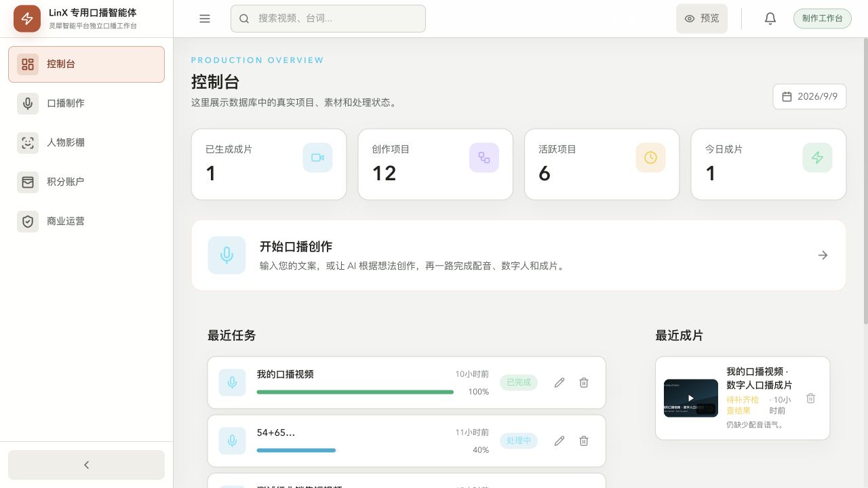Screen dimensions: 868x488
Task: Click the lightning icon in 今日成片 card
Action: click(817, 157)
